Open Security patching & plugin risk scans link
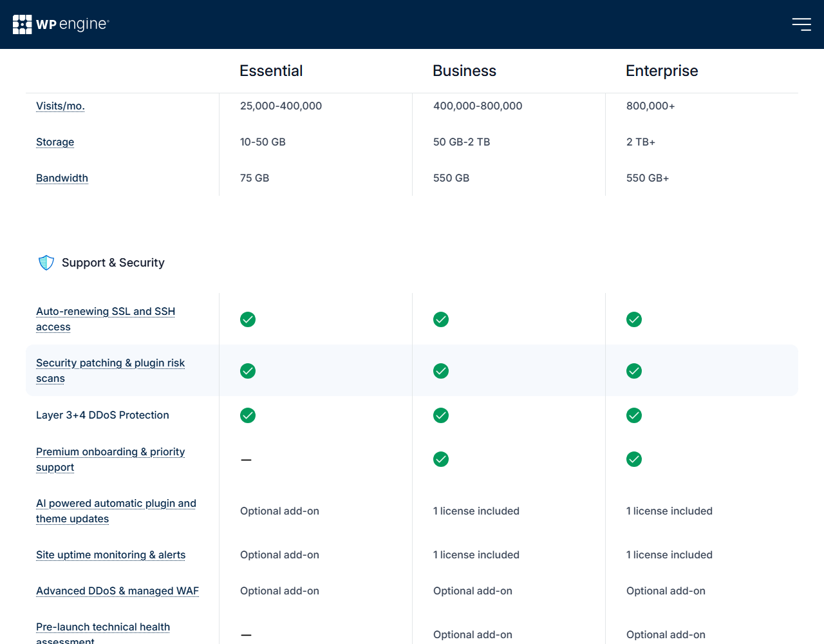 [x=111, y=371]
